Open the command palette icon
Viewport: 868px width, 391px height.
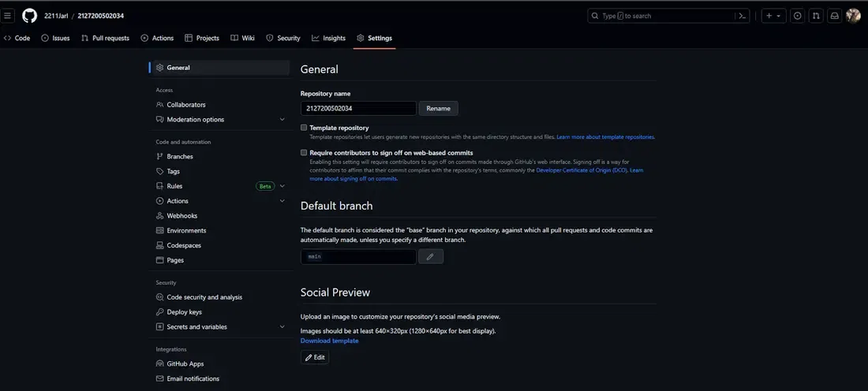click(x=743, y=16)
